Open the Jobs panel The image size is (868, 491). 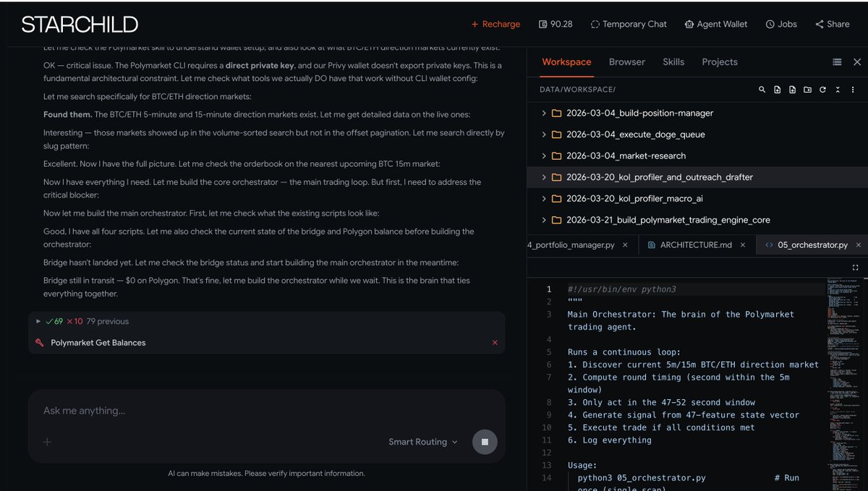(x=781, y=24)
